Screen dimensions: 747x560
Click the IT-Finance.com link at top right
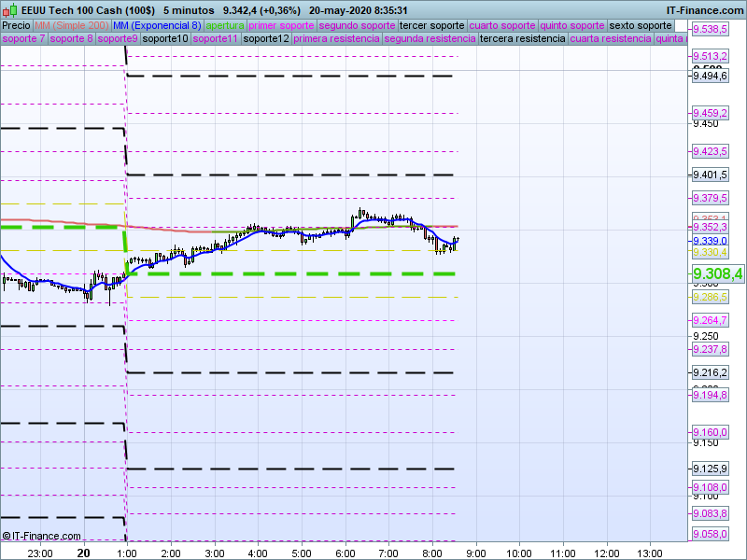tap(707, 9)
